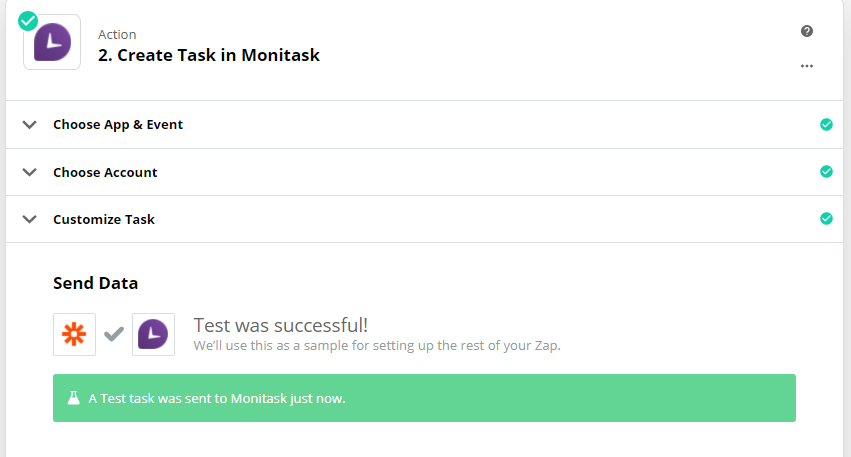851x457 pixels.
Task: Click the green checkmark badge on step icon
Action: click(x=28, y=20)
